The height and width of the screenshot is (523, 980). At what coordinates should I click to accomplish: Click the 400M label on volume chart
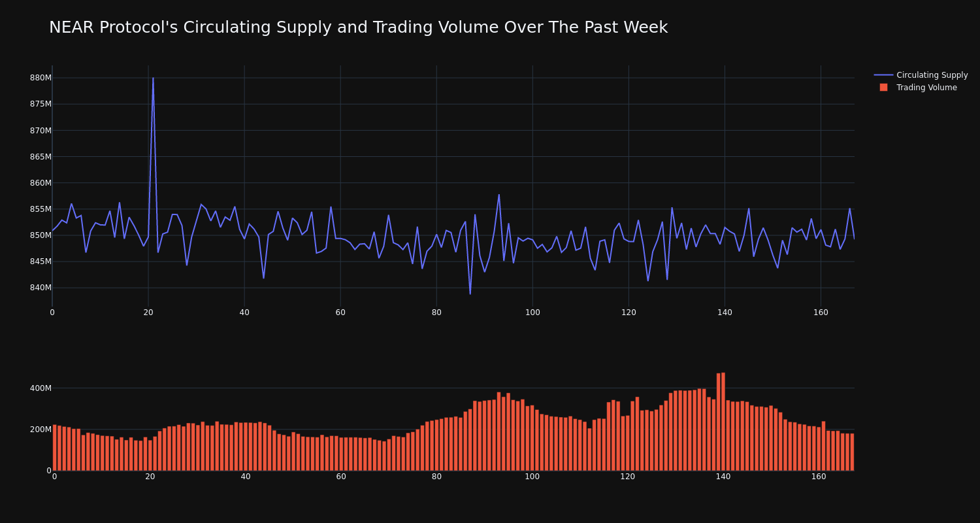pos(41,388)
